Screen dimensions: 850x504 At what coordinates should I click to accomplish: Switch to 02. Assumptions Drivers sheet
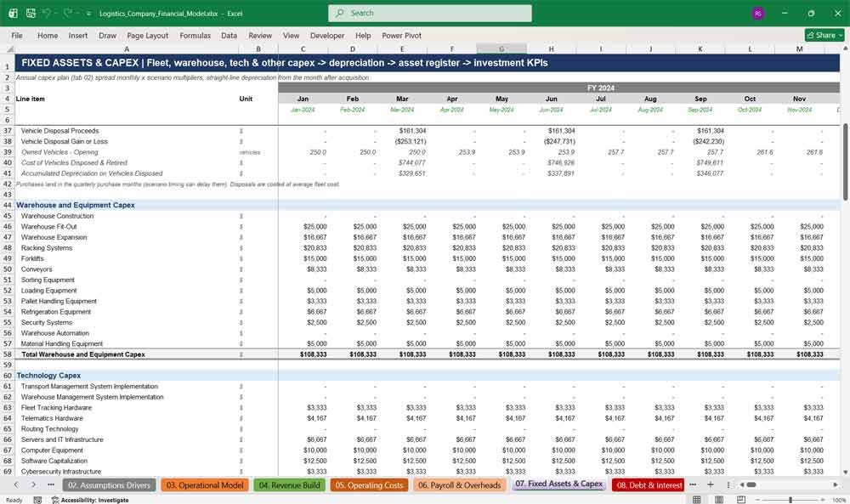point(109,485)
